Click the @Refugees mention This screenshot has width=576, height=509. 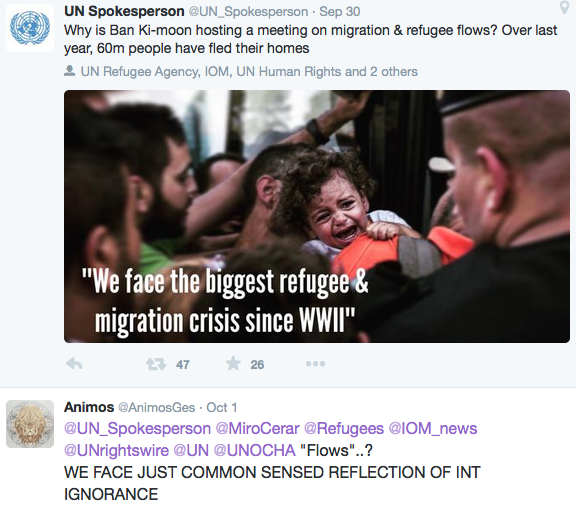tap(344, 429)
